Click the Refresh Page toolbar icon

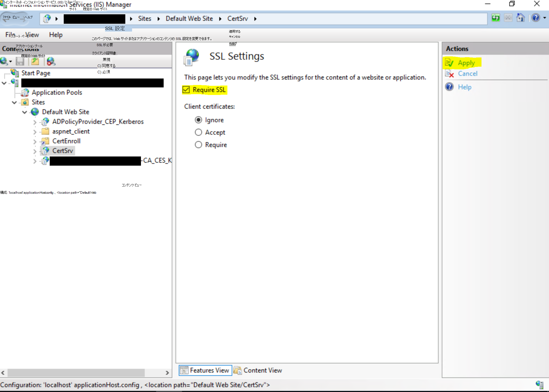[x=496, y=18]
